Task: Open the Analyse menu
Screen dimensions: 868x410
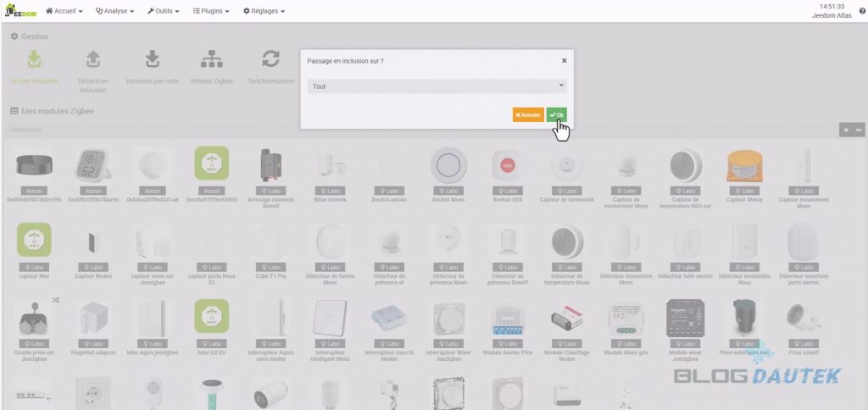Action: (115, 11)
